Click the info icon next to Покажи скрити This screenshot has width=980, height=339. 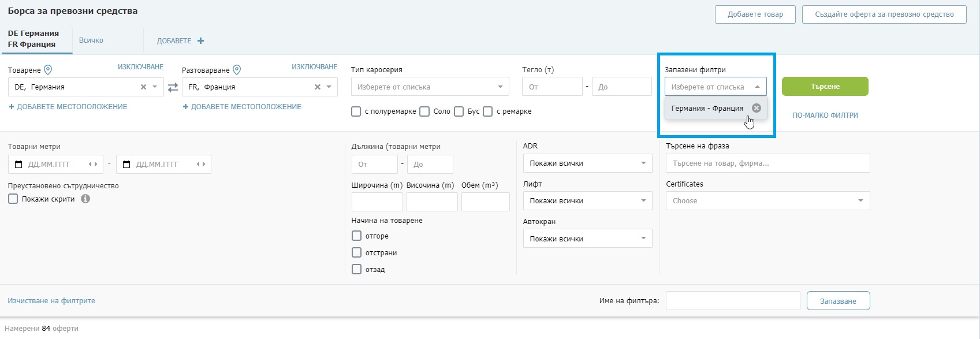[x=85, y=199]
